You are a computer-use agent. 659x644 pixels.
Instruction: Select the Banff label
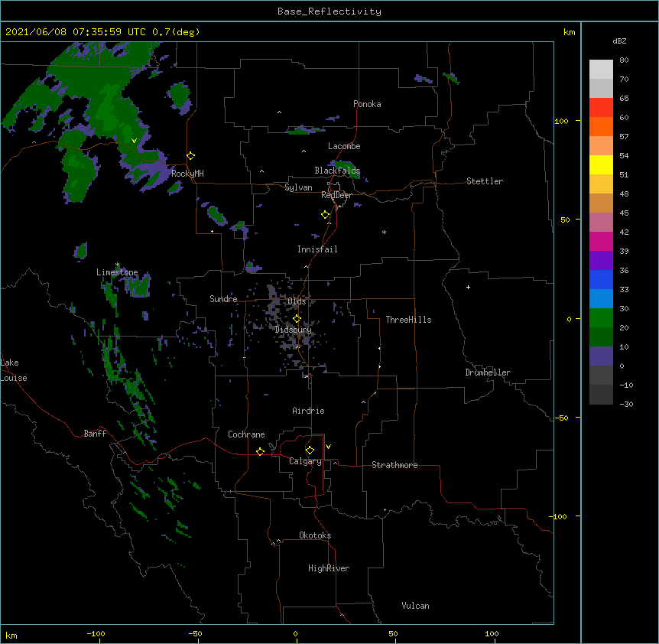[x=95, y=434]
